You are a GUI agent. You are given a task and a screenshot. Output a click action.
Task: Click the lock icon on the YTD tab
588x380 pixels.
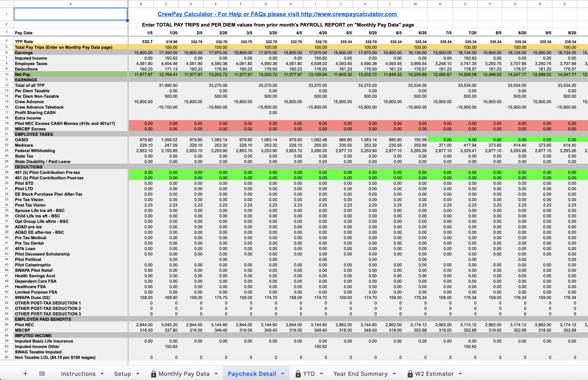[298, 373]
